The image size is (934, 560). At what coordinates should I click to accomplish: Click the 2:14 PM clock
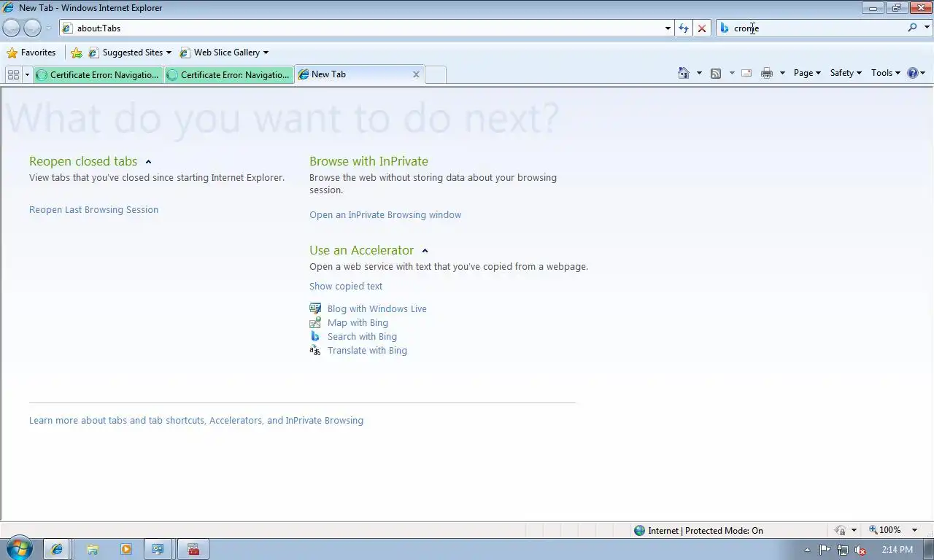[897, 550]
